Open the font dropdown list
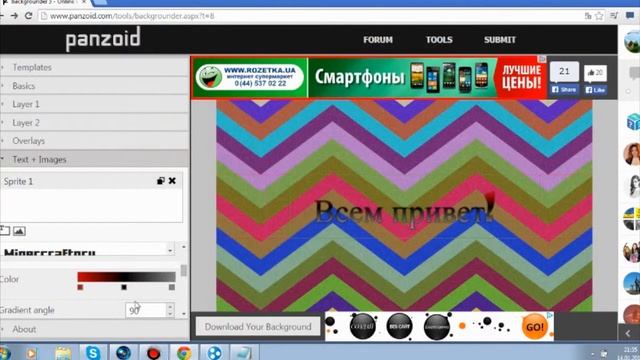 pyautogui.click(x=170, y=249)
